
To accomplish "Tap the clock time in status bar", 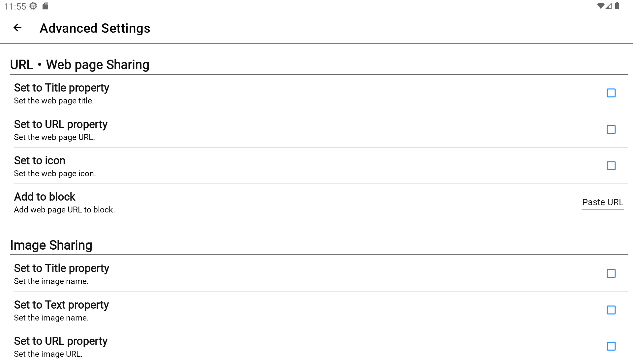I will [x=15, y=6].
